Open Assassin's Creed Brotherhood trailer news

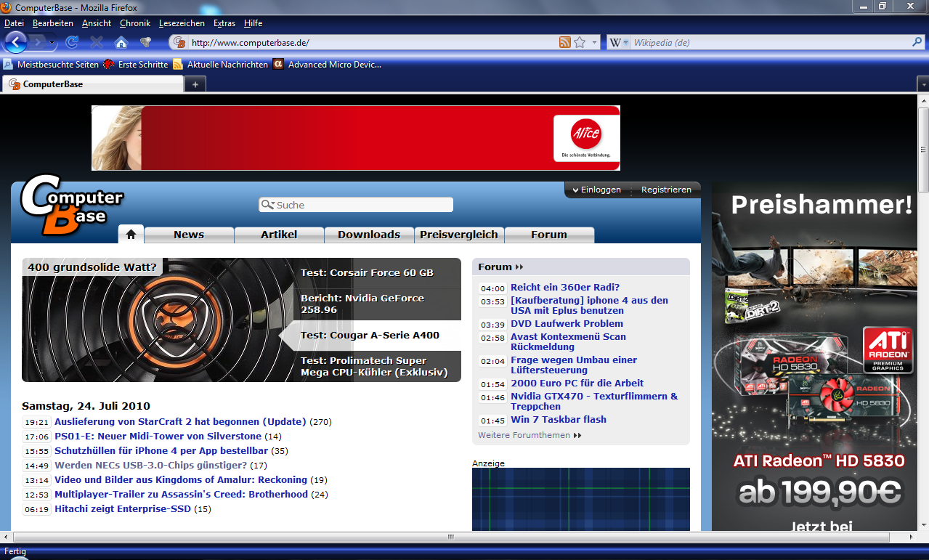(181, 495)
